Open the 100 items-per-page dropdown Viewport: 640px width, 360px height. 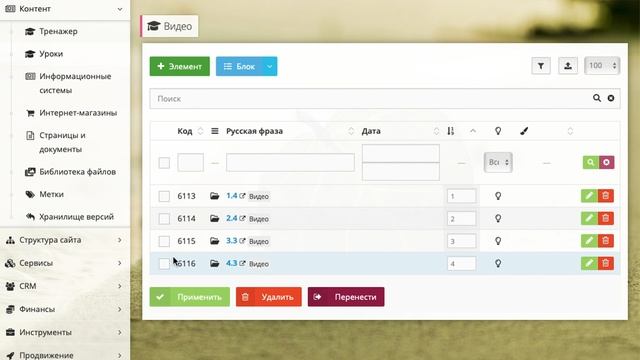point(602,66)
